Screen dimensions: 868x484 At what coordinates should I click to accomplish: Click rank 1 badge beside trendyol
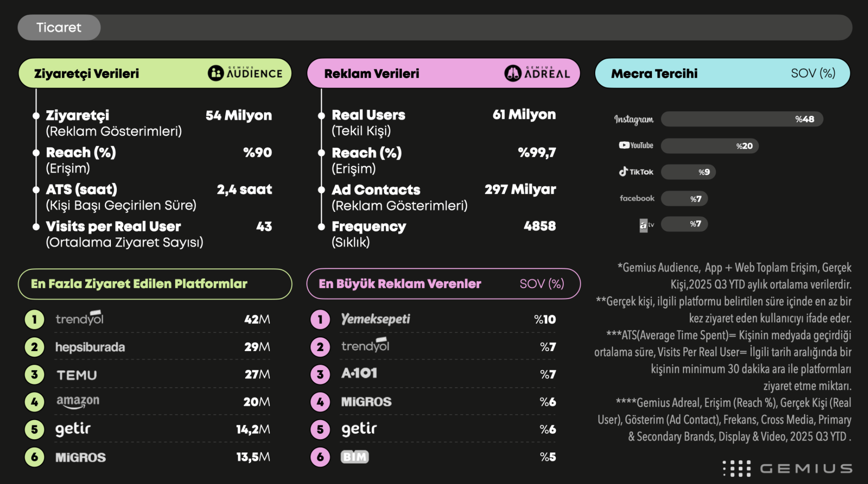[x=35, y=320]
